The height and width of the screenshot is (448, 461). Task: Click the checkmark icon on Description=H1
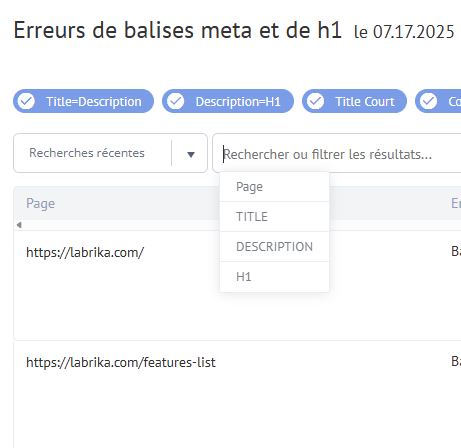176,101
